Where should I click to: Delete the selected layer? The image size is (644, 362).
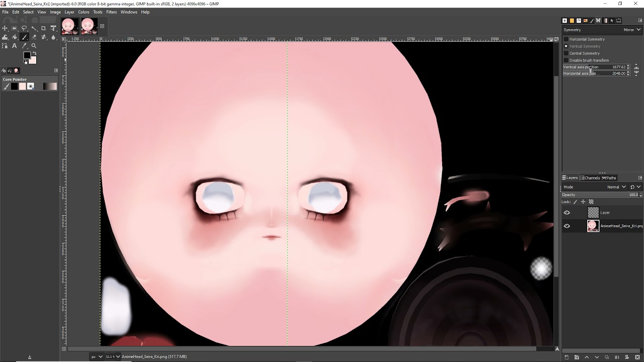click(x=637, y=357)
